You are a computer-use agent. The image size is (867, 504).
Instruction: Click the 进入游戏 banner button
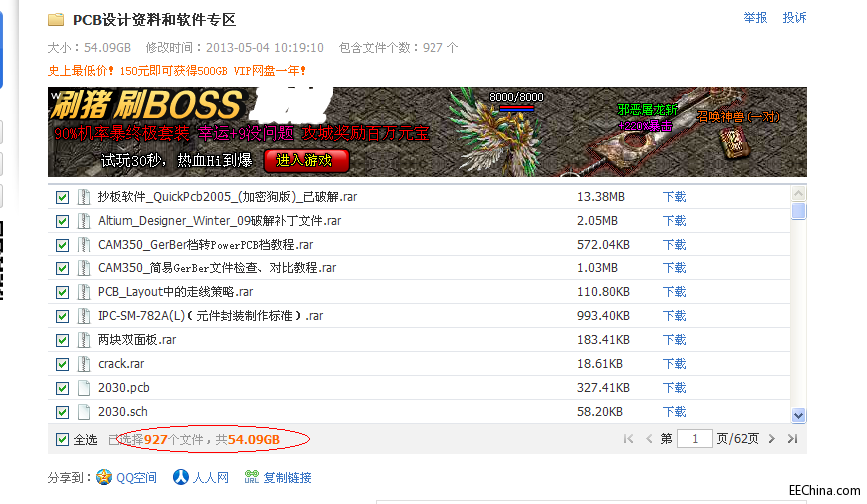[306, 161]
